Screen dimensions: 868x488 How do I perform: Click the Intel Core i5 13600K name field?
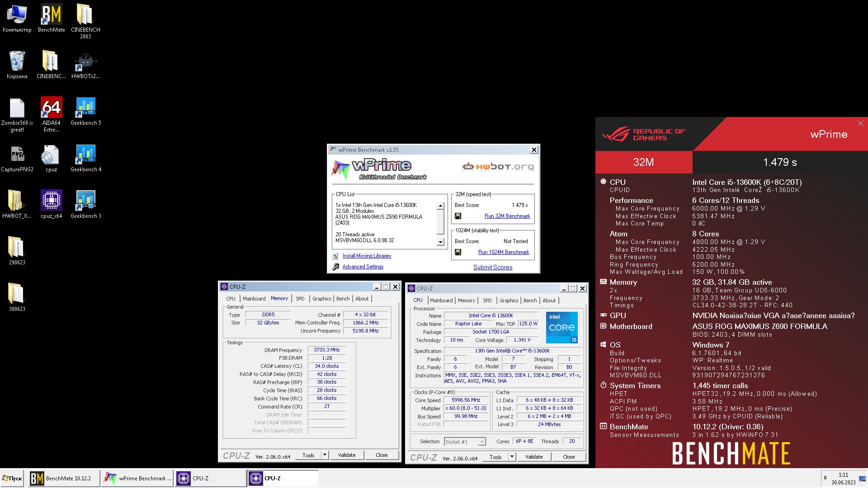(491, 315)
